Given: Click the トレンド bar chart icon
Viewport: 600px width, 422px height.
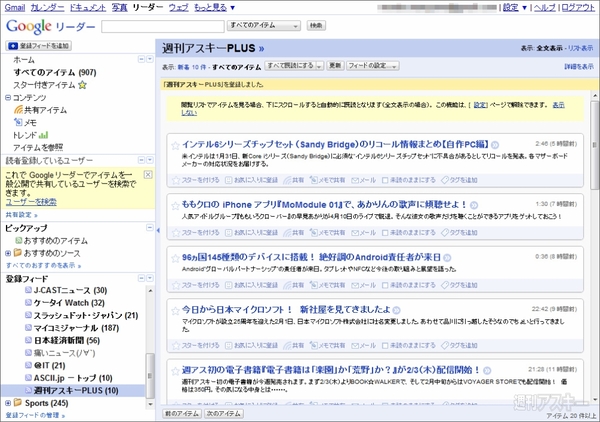Looking at the screenshot, I should point(44,135).
